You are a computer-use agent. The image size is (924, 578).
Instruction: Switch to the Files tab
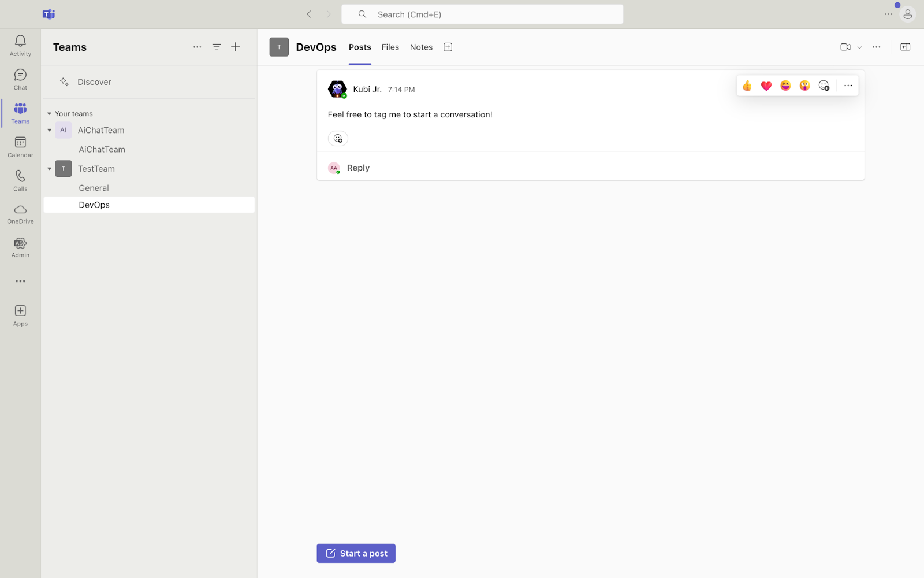[x=390, y=47]
